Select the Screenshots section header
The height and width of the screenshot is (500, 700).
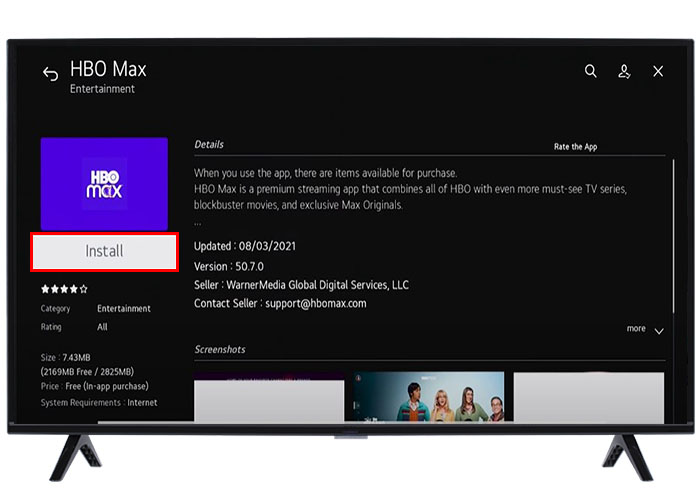[220, 349]
